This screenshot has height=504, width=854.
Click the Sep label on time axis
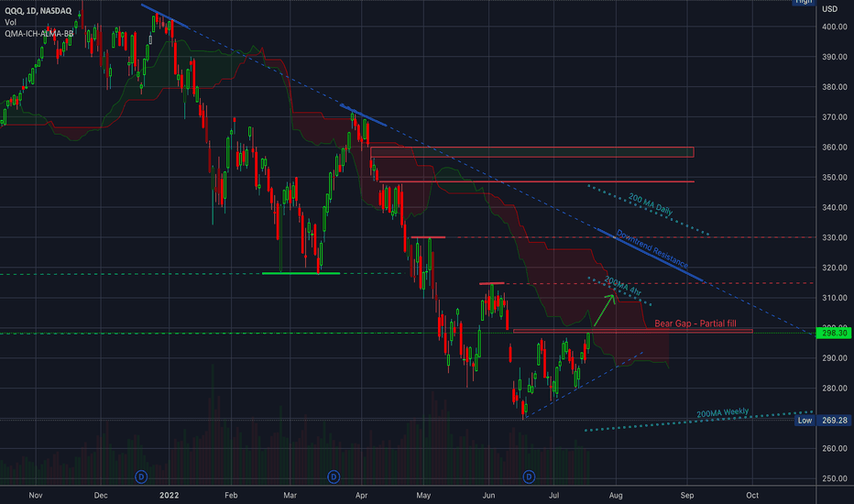pyautogui.click(x=687, y=495)
